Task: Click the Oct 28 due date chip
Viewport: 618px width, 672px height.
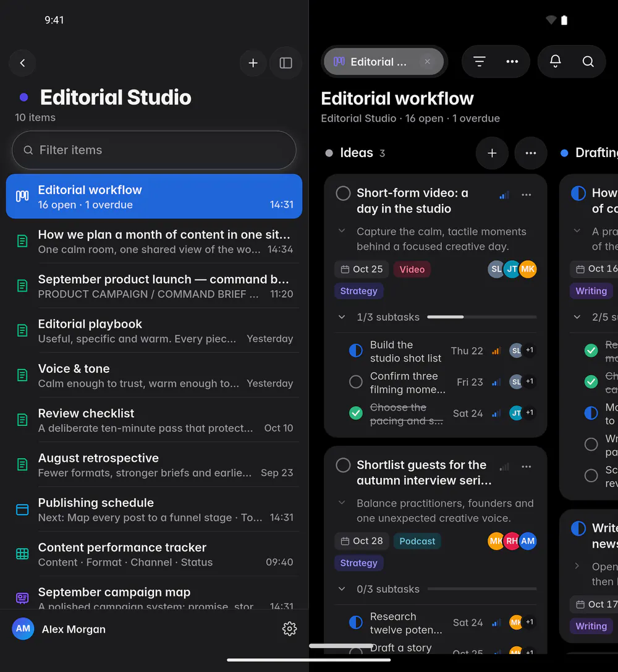Action: pyautogui.click(x=362, y=541)
